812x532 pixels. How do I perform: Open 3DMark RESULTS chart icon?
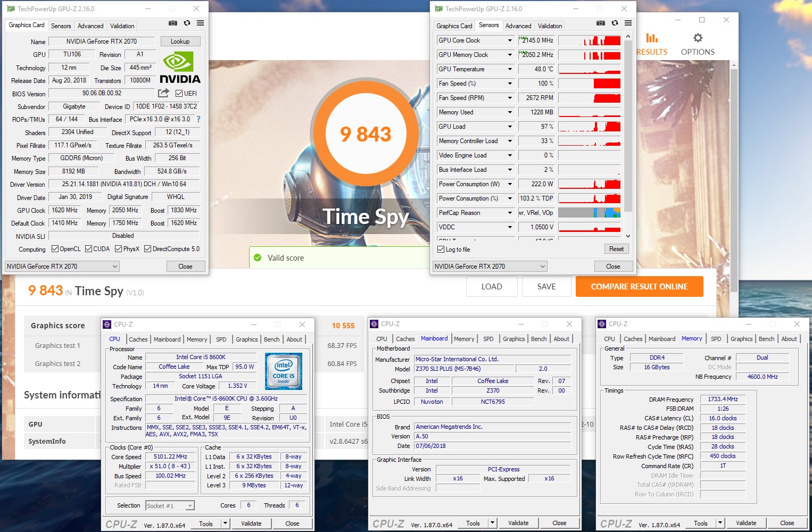[x=652, y=38]
